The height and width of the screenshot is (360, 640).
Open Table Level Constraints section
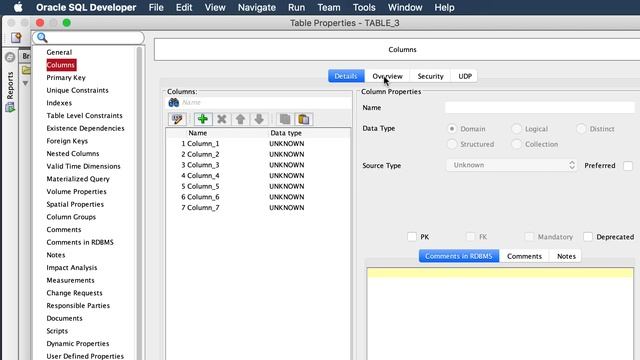click(84, 116)
